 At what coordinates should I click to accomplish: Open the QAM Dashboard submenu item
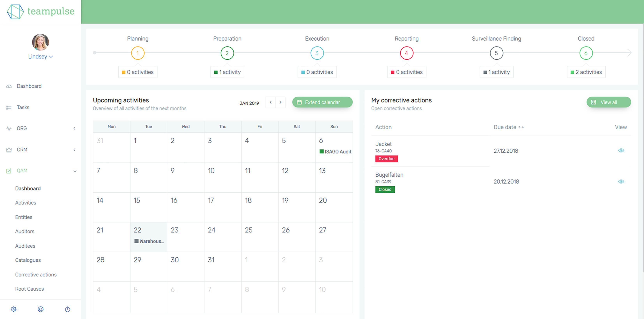coord(28,189)
